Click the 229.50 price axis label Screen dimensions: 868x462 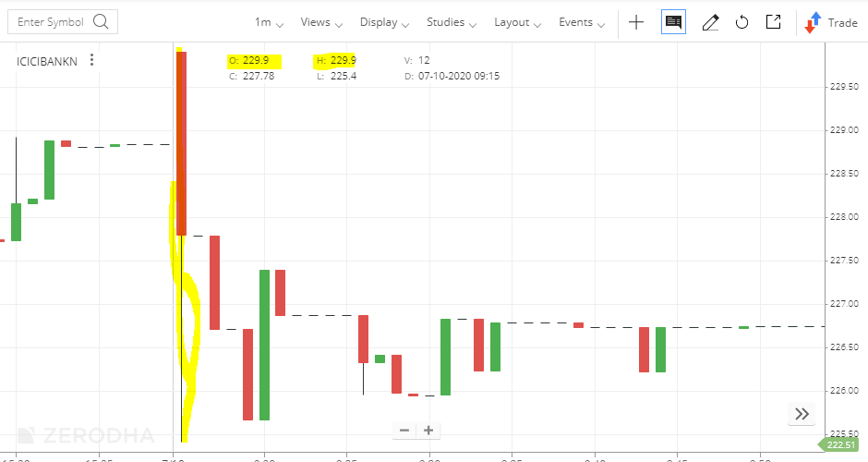pyautogui.click(x=845, y=87)
